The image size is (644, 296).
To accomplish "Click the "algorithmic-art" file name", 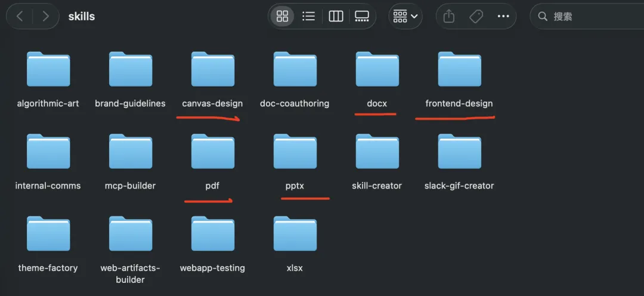I will point(48,104).
